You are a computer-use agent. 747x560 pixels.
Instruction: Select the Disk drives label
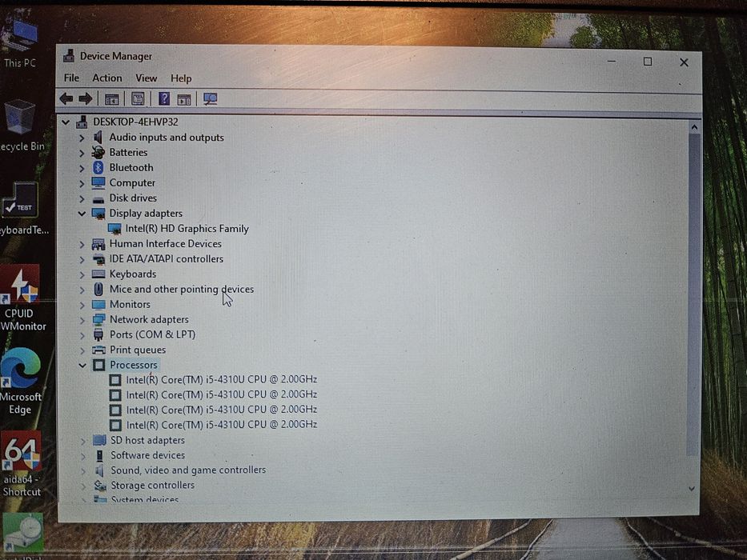click(133, 198)
